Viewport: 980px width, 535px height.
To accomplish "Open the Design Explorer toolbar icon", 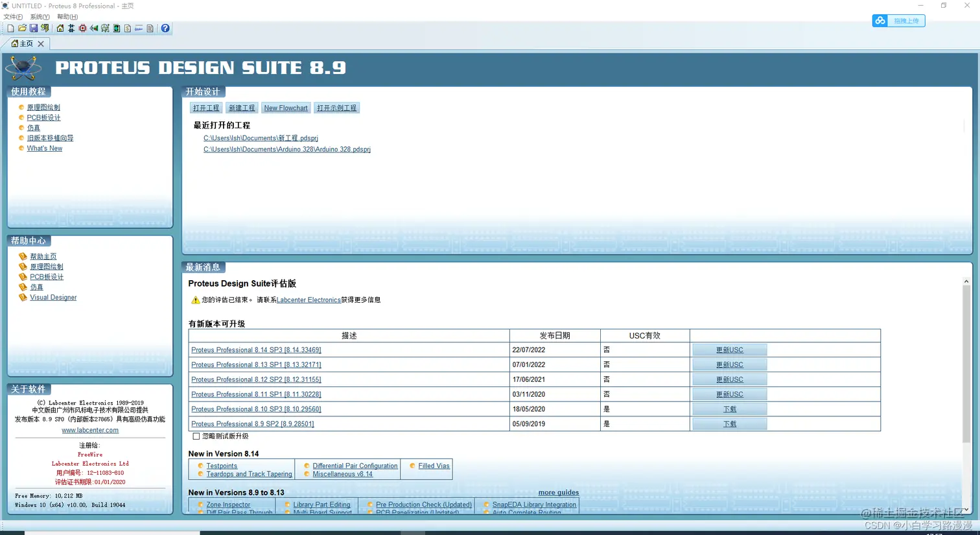I will pos(117,29).
